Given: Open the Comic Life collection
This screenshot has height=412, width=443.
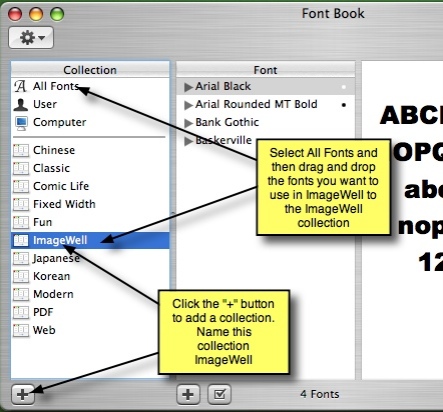Looking at the screenshot, I should coord(90,186).
